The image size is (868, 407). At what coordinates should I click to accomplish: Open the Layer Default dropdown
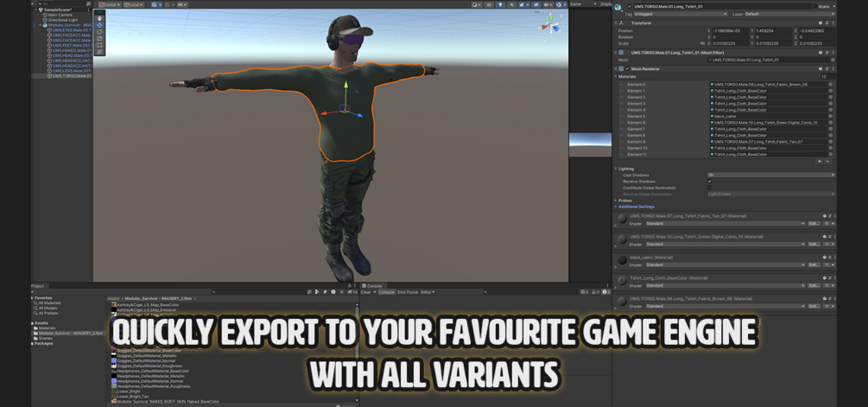coord(790,14)
